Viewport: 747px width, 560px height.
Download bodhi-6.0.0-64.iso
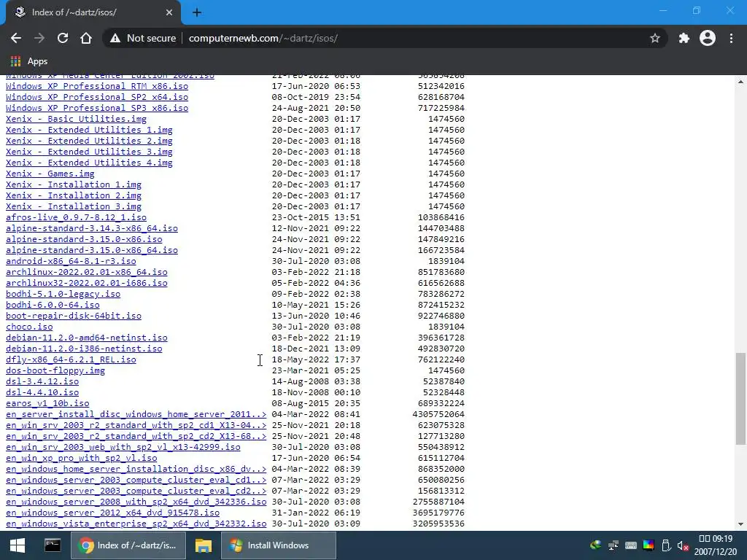(x=53, y=306)
